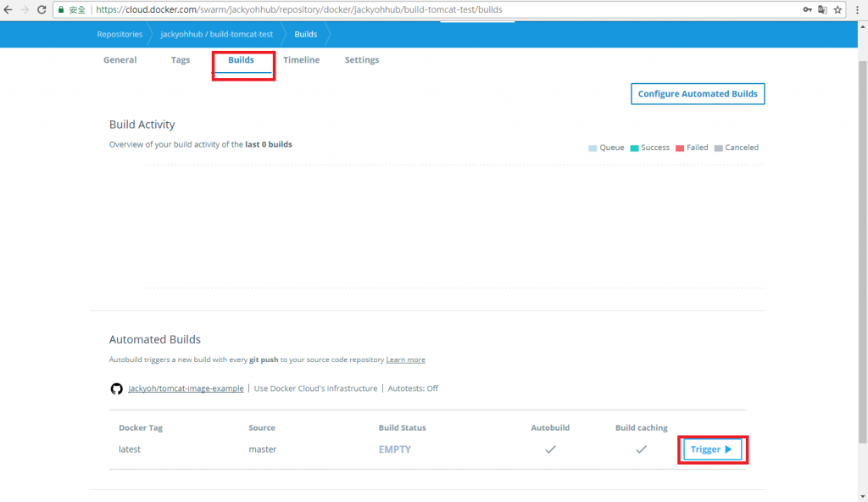
Task: Click the Automated Builds heading
Action: [155, 340]
